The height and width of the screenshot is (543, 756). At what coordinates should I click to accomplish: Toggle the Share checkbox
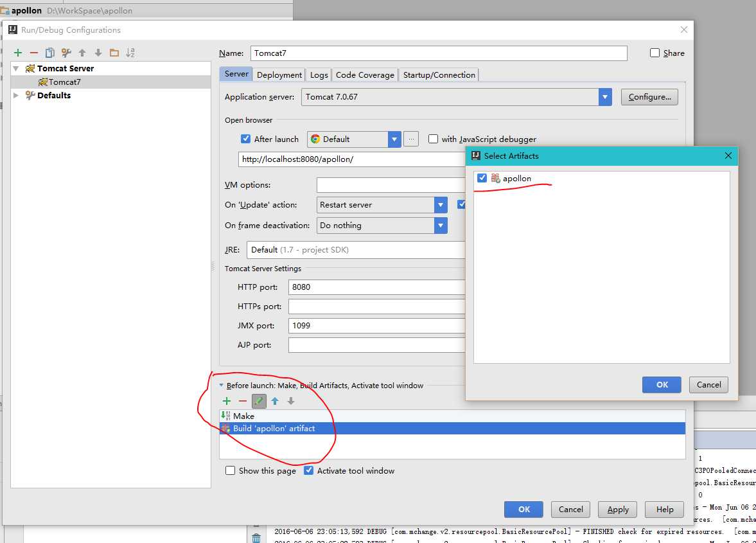tap(655, 53)
